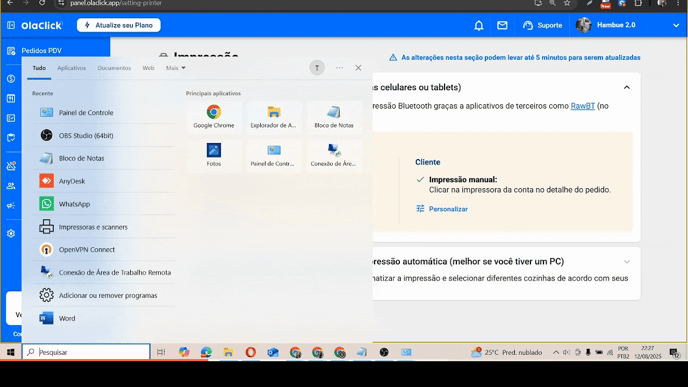Screen dimensions: 688x387
Task: Switch to the Web search tab
Action: (148, 68)
